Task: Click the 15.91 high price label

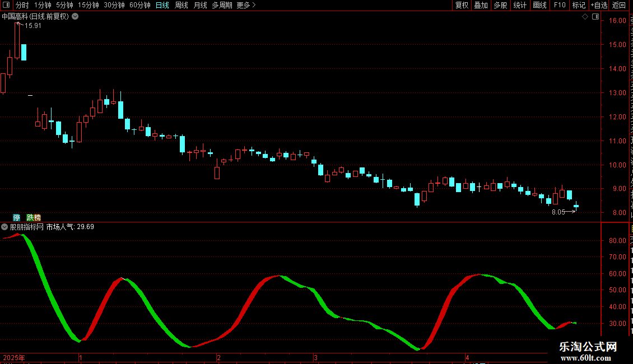Action: (32, 25)
